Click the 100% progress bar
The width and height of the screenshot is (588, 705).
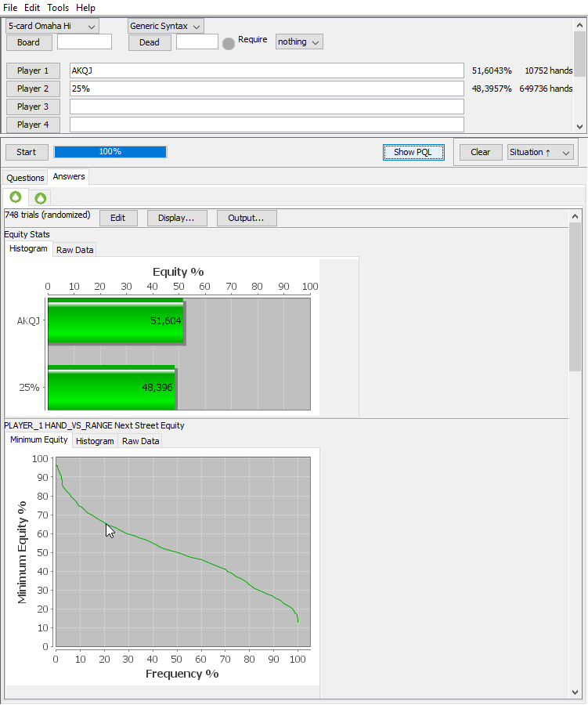(x=110, y=152)
